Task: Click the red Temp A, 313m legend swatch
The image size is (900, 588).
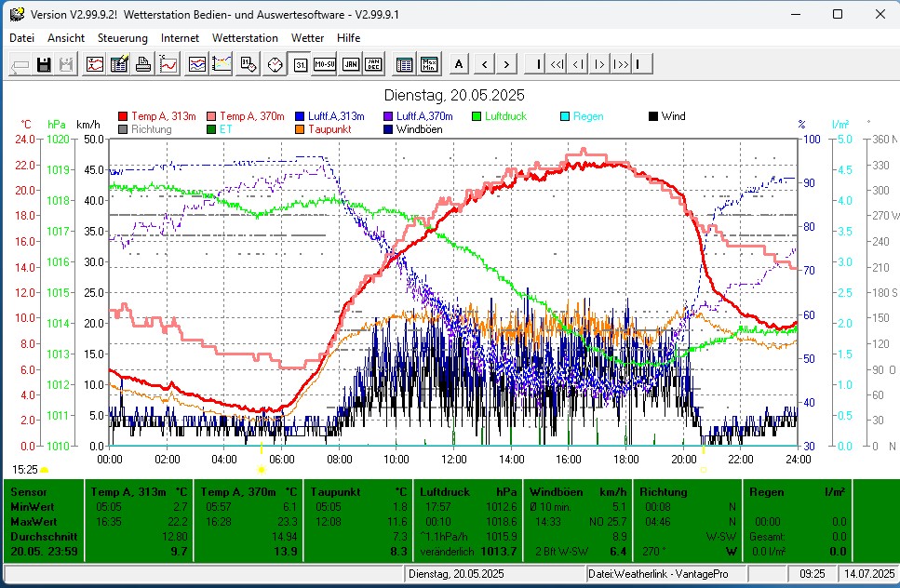Action: pyautogui.click(x=123, y=116)
